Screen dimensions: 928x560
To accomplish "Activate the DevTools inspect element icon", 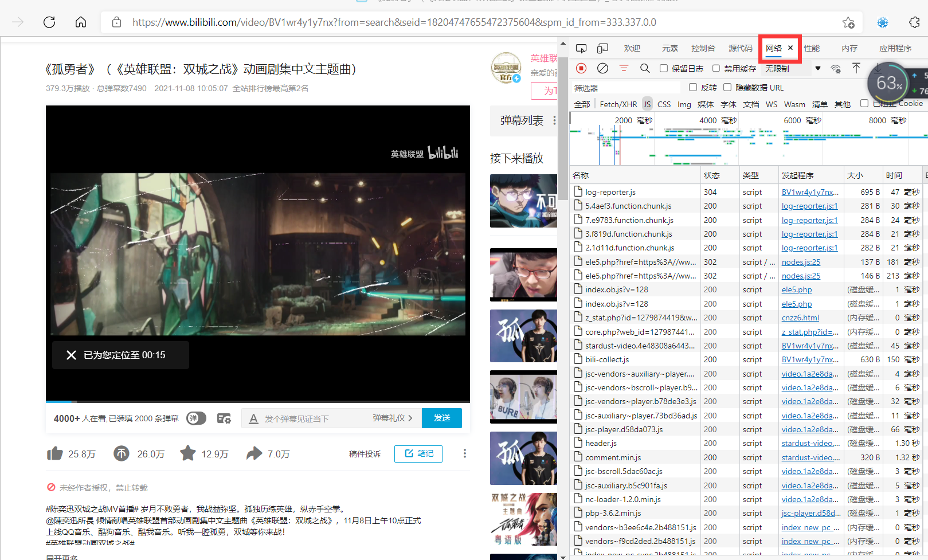I will click(581, 49).
